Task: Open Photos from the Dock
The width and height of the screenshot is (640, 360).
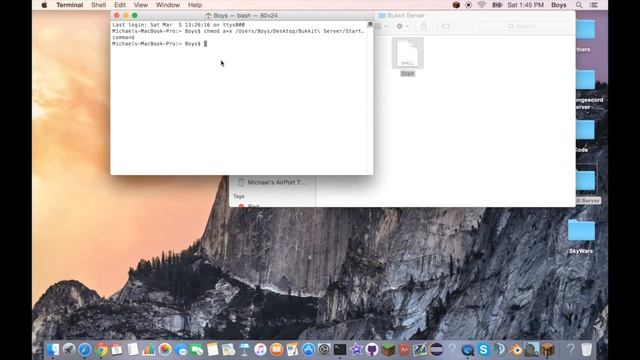Action: pos(164,350)
